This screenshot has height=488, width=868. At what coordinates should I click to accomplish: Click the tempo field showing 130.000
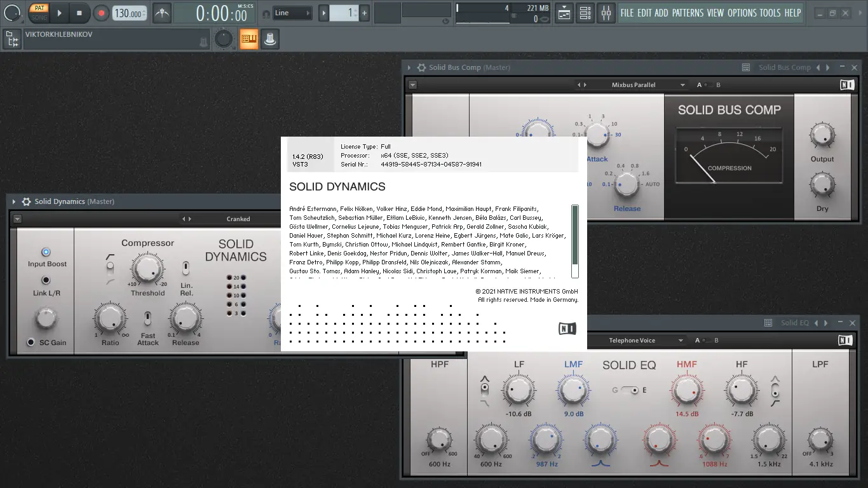pyautogui.click(x=129, y=13)
